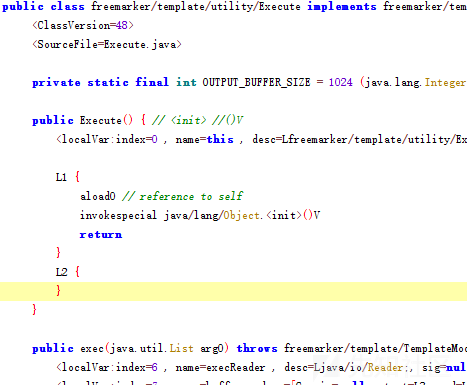Click the closing brace on the highlighted yellow line
This screenshot has width=467, height=385.
pos(59,291)
